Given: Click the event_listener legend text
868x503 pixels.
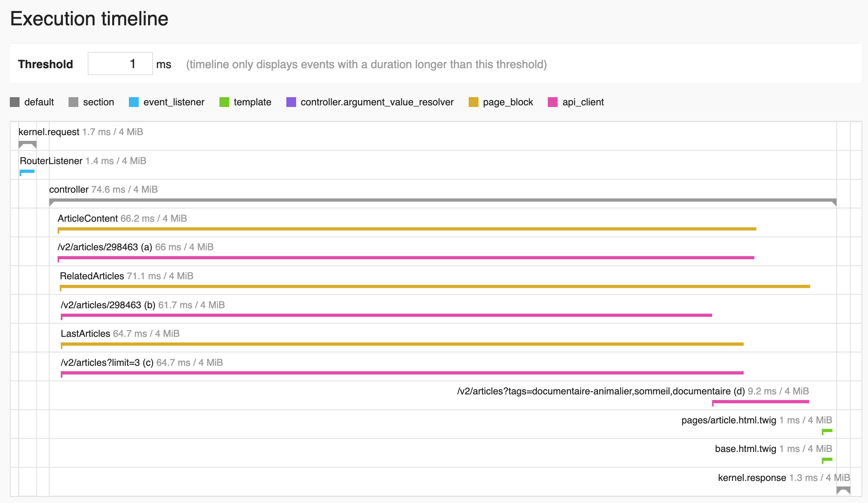Looking at the screenshot, I should 174,102.
